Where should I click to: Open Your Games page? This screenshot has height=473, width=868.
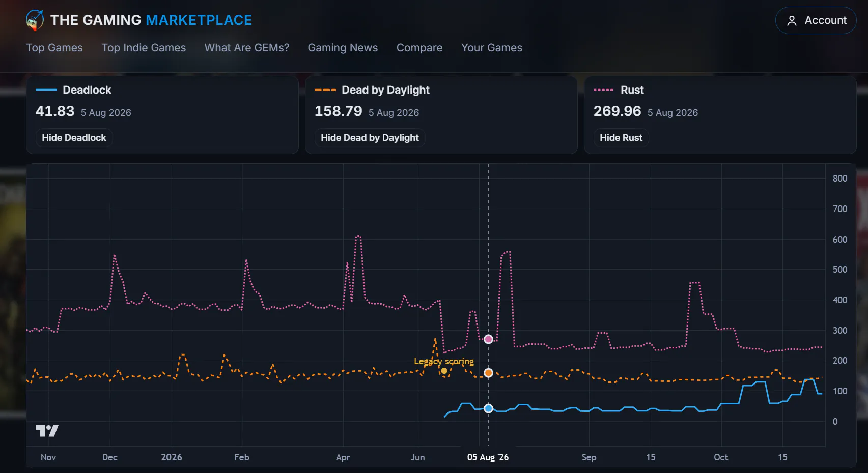tap(492, 48)
